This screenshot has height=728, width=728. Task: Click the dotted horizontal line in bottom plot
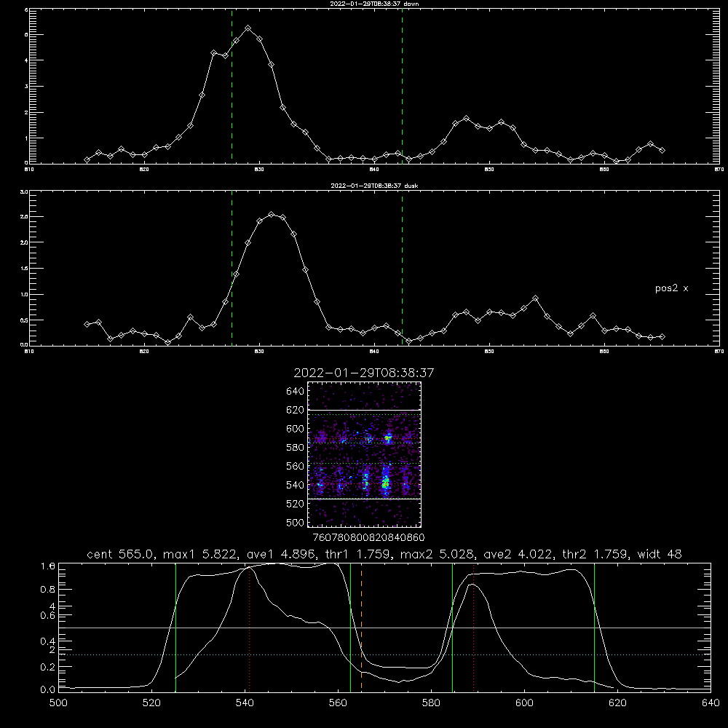(384, 654)
